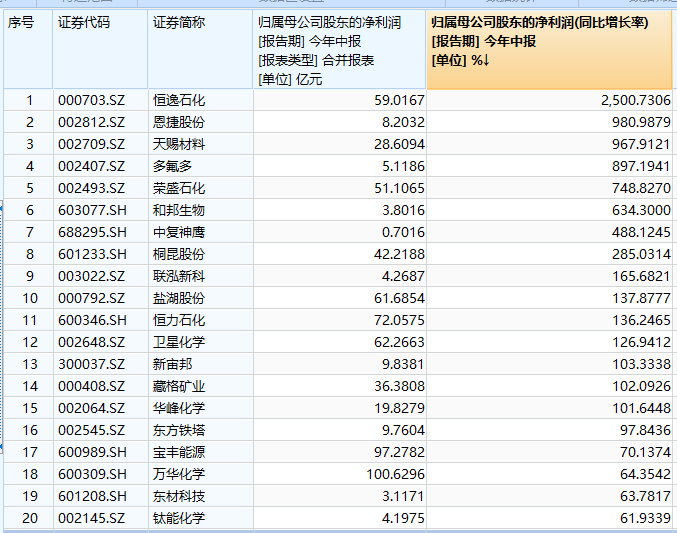Select the 卫星化学 name cell

coord(200,343)
